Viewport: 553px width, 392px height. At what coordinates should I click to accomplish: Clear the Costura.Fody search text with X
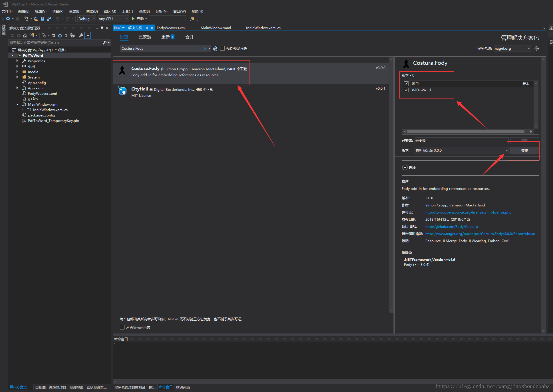pos(205,49)
